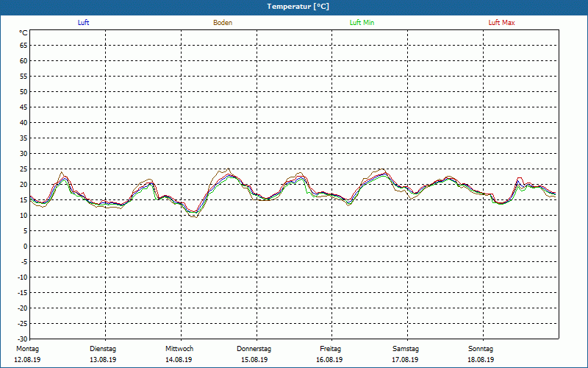Click the 'Mittwoch' day label

(x=179, y=349)
